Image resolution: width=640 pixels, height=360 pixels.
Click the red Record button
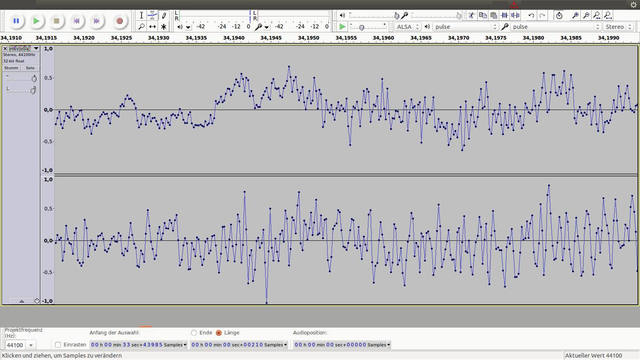click(120, 21)
